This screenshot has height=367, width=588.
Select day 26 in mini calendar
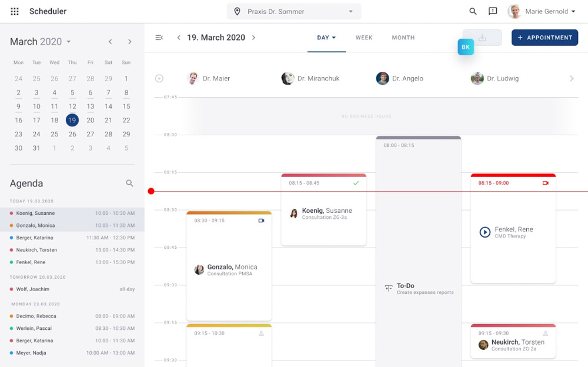click(72, 134)
